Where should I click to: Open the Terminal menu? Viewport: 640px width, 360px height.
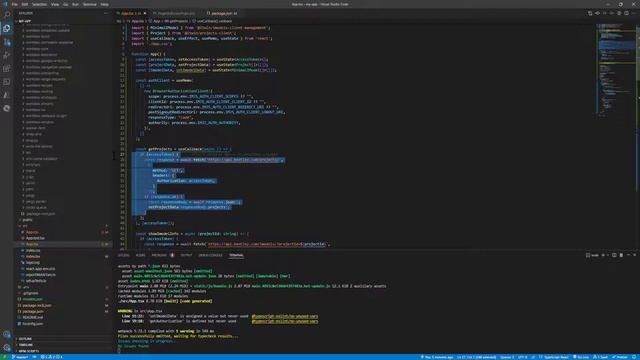tap(89, 4)
